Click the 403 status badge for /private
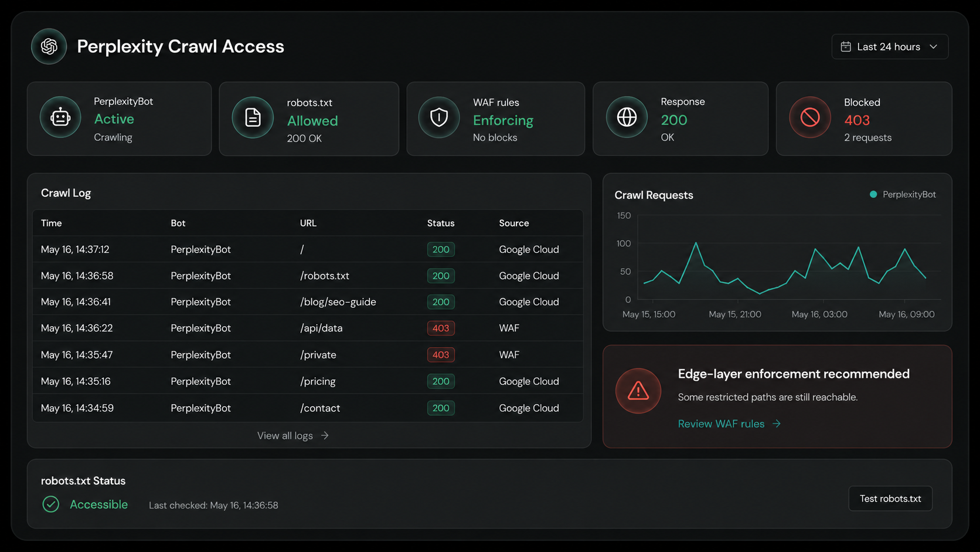This screenshot has width=980, height=552. tap(441, 355)
